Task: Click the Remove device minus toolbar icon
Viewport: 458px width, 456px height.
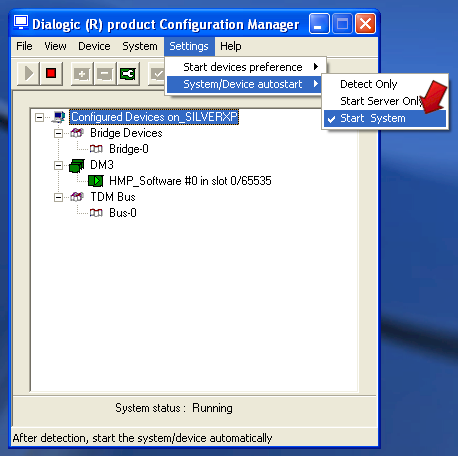Action: [x=105, y=74]
